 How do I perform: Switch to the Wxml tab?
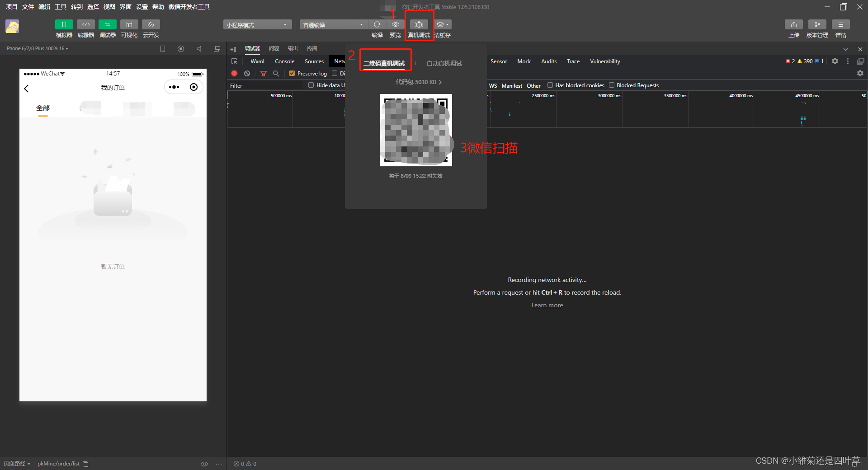click(x=257, y=61)
